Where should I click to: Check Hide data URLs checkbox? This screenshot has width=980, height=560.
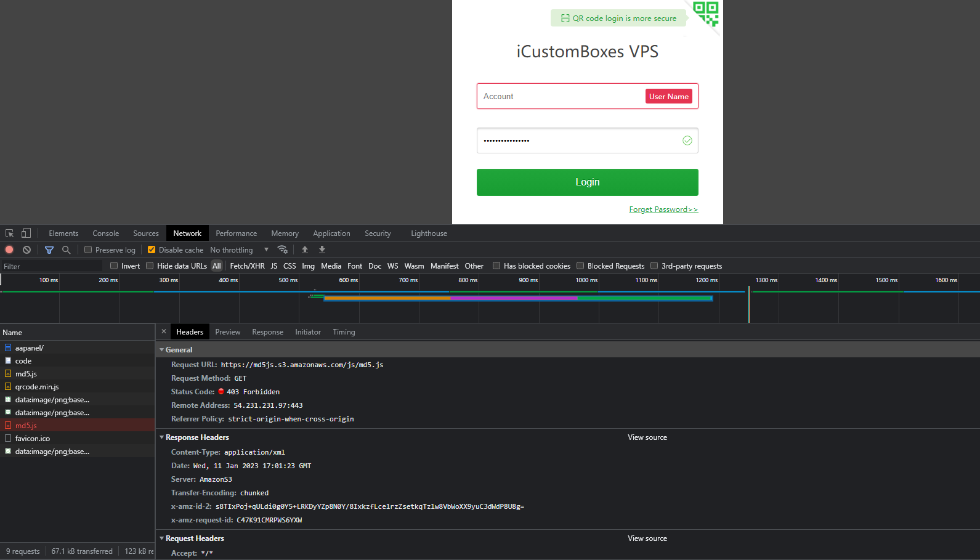click(x=150, y=266)
